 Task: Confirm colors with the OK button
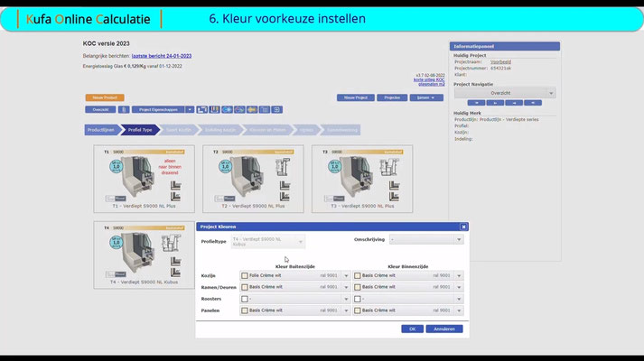tap(413, 329)
